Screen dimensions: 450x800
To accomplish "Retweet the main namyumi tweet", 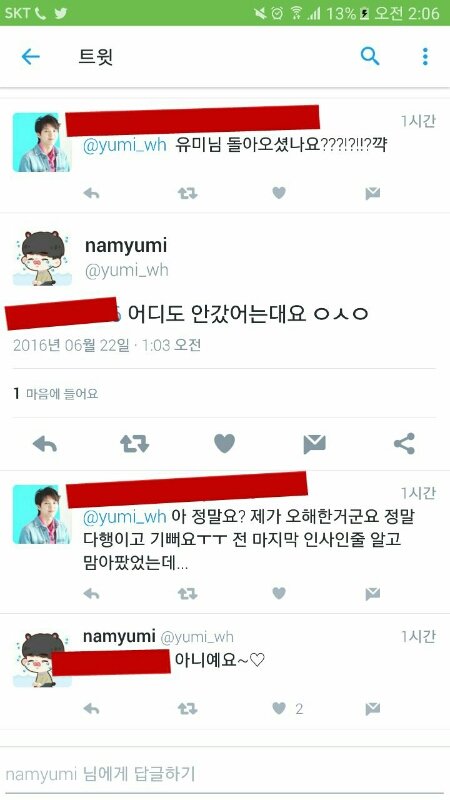I will 135,444.
